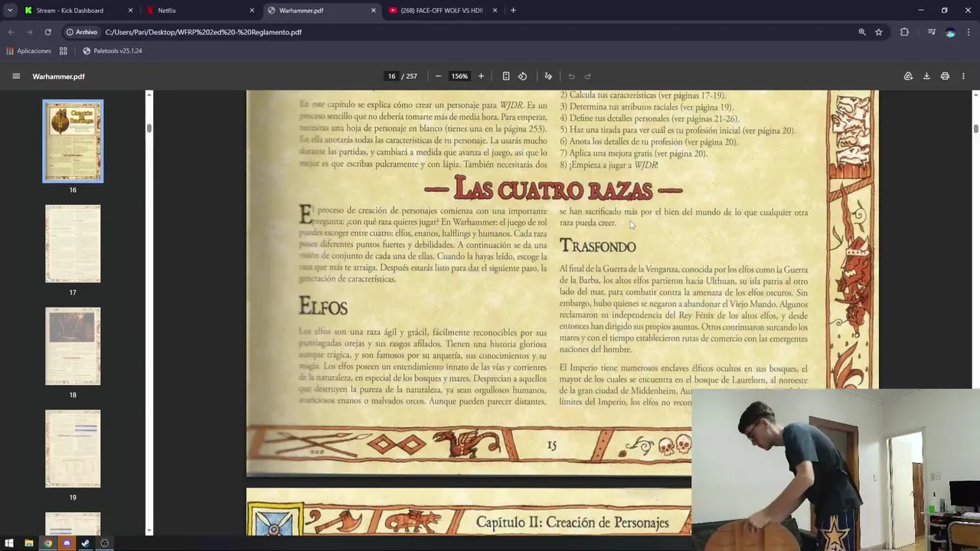Click the total page count 257
This screenshot has width=980, height=551.
click(411, 77)
